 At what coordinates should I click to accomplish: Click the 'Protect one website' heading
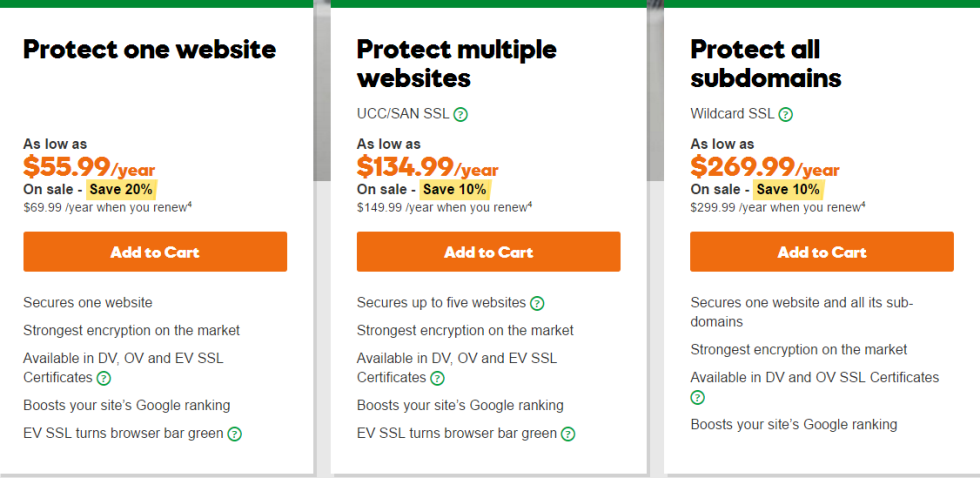tap(149, 49)
